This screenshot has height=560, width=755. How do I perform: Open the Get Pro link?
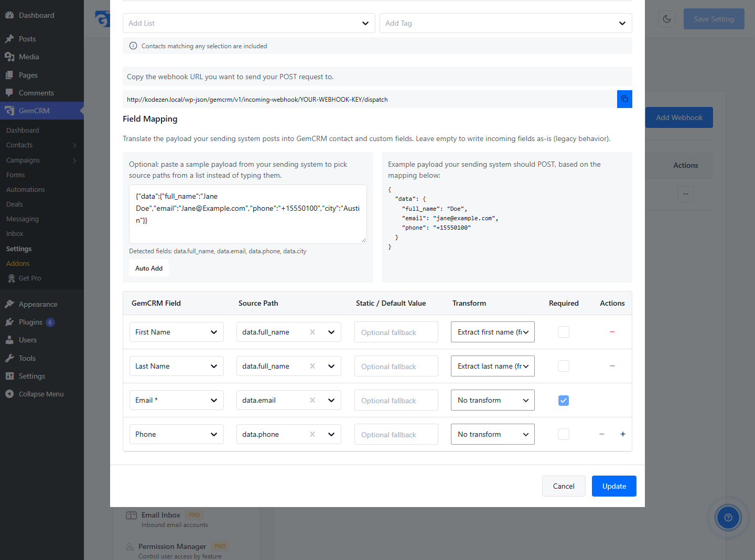(x=30, y=278)
